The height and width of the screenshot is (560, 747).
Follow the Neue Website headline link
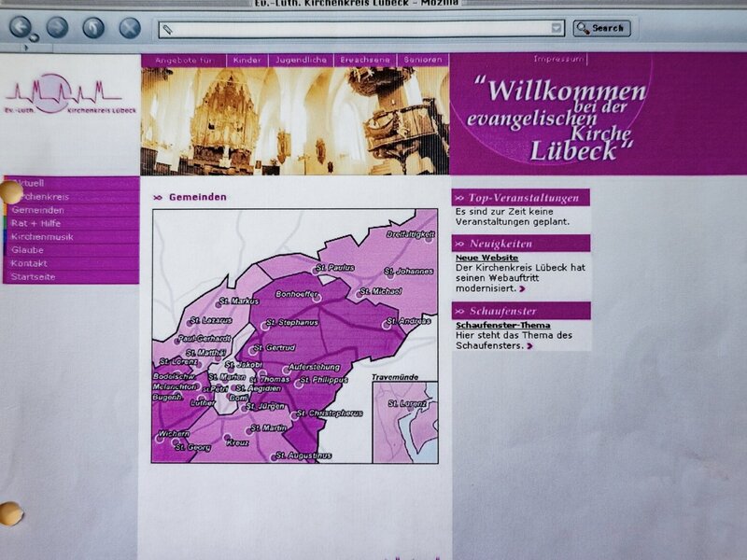pyautogui.click(x=486, y=258)
